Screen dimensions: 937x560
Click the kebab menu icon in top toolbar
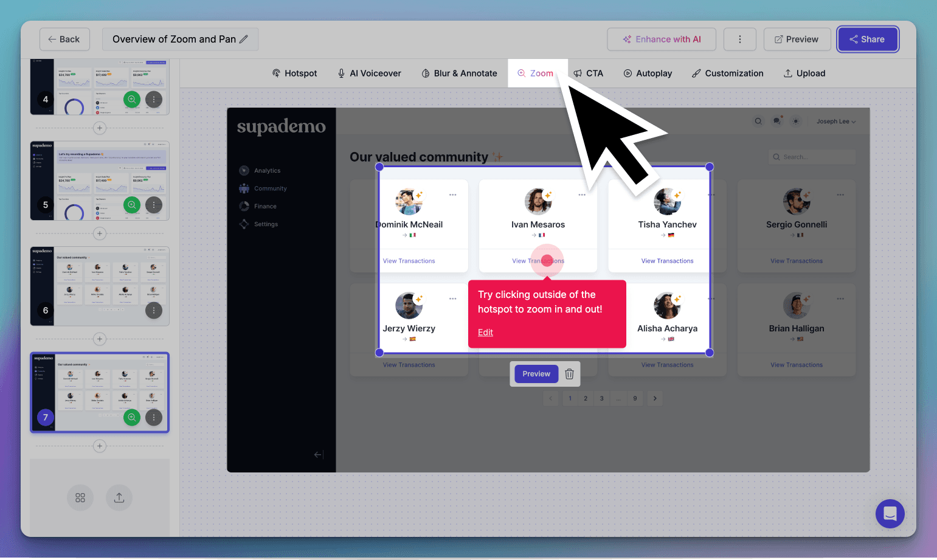click(x=740, y=39)
